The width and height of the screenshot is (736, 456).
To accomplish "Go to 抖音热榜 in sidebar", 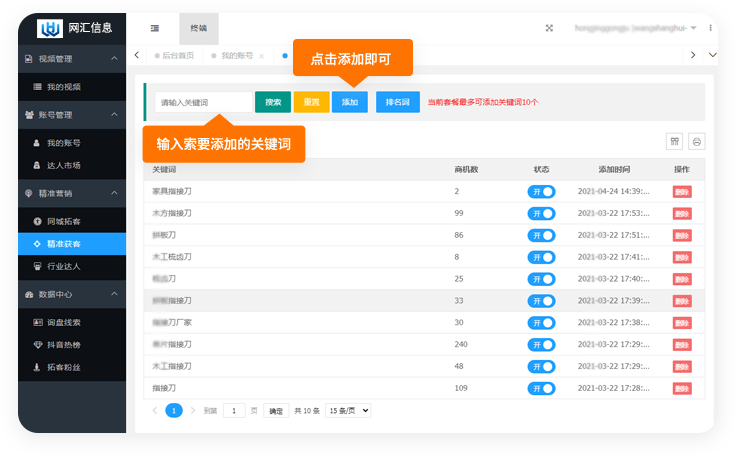I will [x=64, y=344].
